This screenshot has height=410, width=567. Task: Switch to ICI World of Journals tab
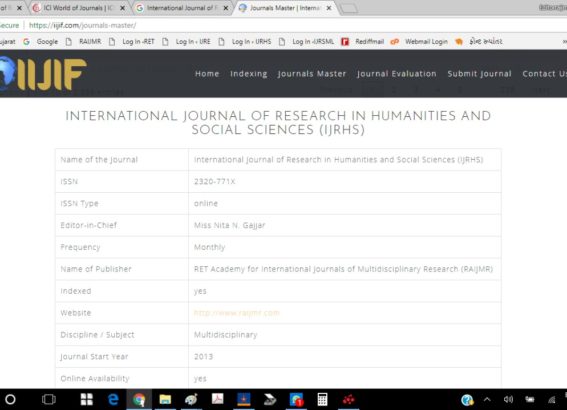click(78, 8)
